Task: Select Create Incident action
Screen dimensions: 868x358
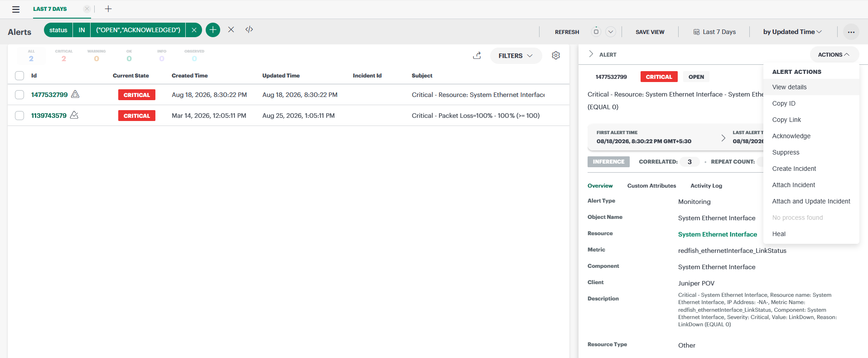Action: (811, 169)
